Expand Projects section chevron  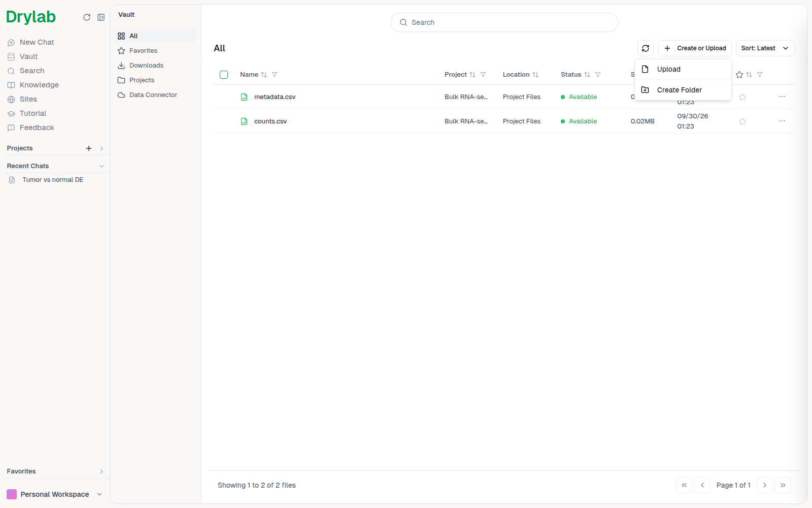pos(101,148)
